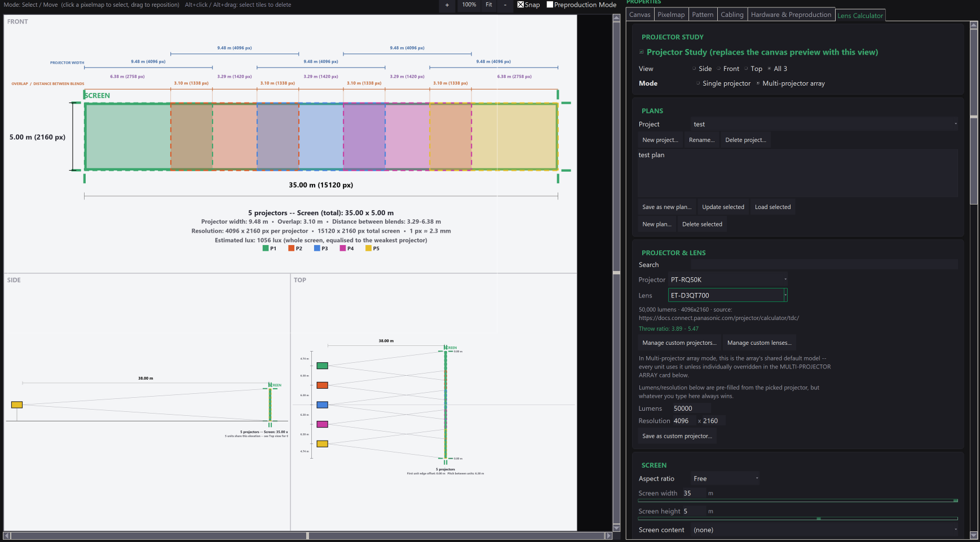Click the 100% zoom button

(x=469, y=5)
